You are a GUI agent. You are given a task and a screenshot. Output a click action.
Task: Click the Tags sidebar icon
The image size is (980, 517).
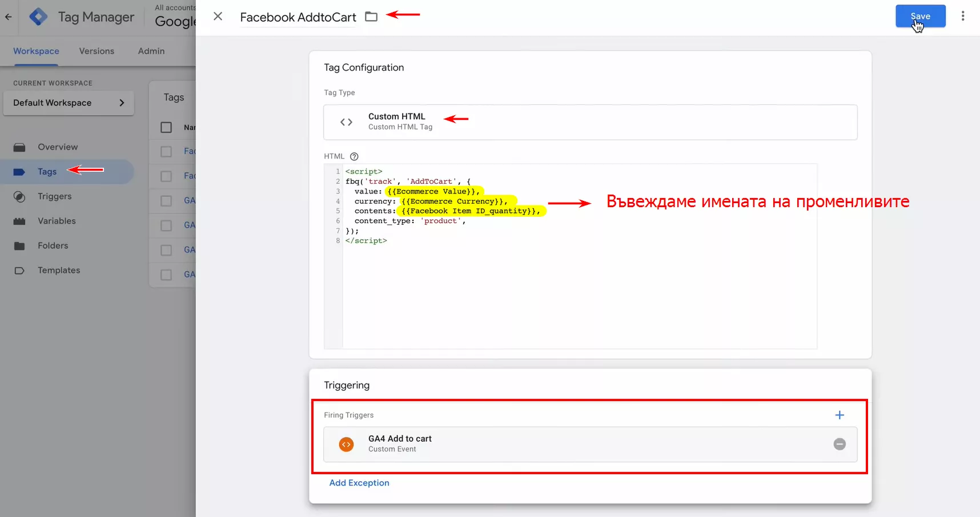(19, 172)
